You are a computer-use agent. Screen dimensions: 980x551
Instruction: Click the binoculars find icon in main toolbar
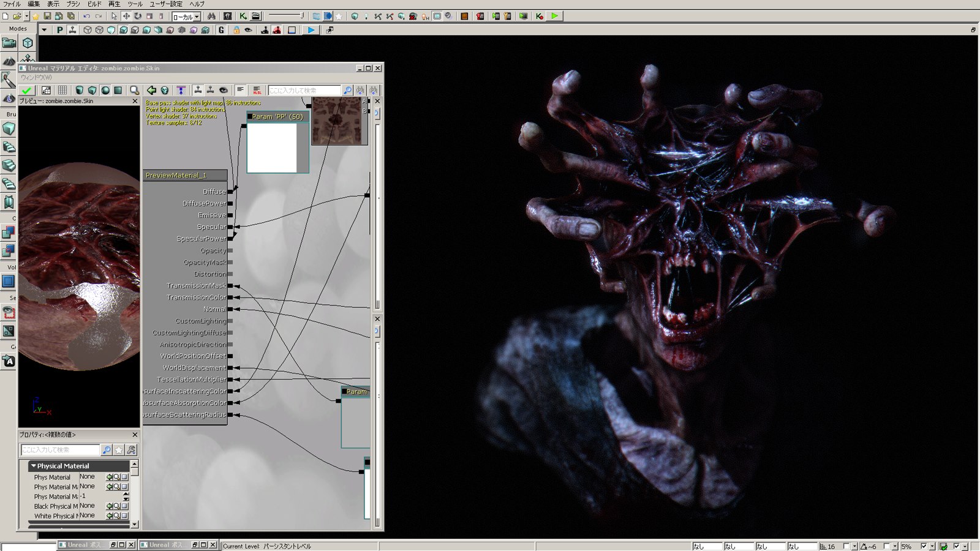coord(211,16)
